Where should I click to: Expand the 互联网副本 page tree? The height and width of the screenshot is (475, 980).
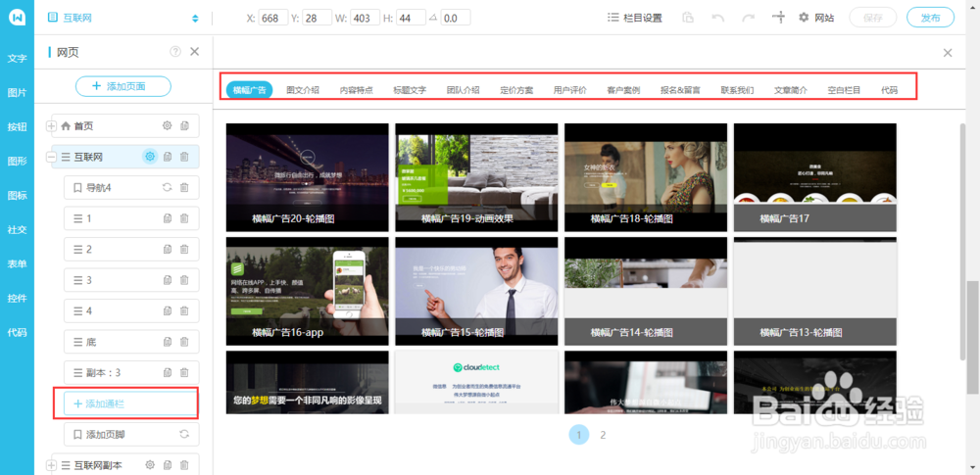tap(51, 464)
